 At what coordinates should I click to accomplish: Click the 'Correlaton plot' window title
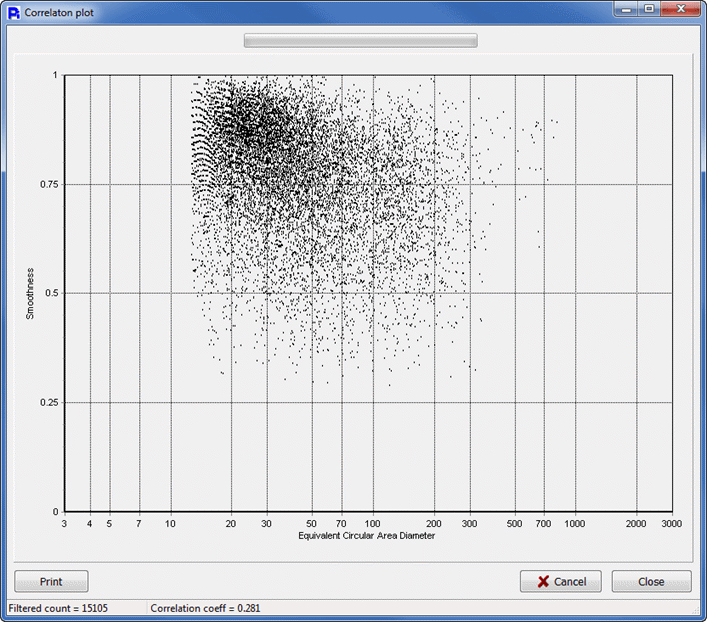pos(59,13)
